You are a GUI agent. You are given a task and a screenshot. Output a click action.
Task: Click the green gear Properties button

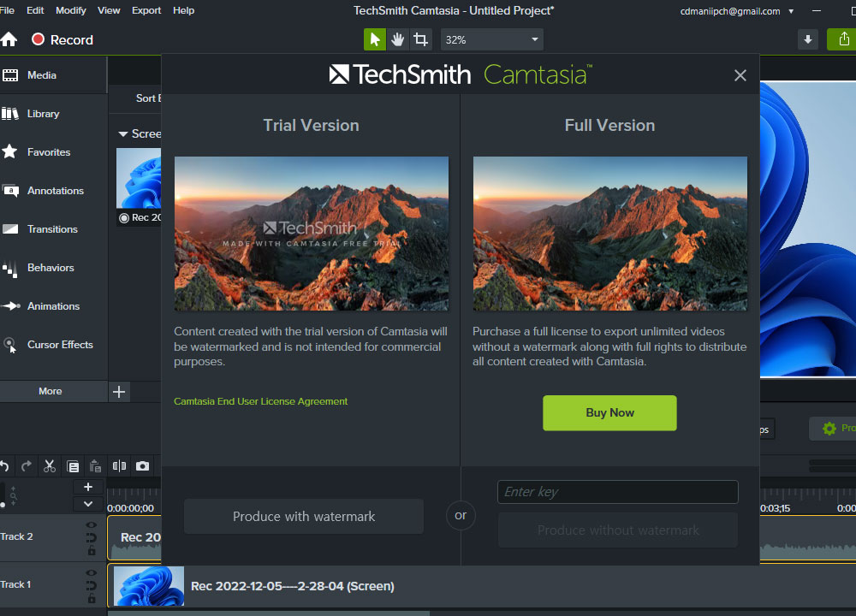point(833,429)
